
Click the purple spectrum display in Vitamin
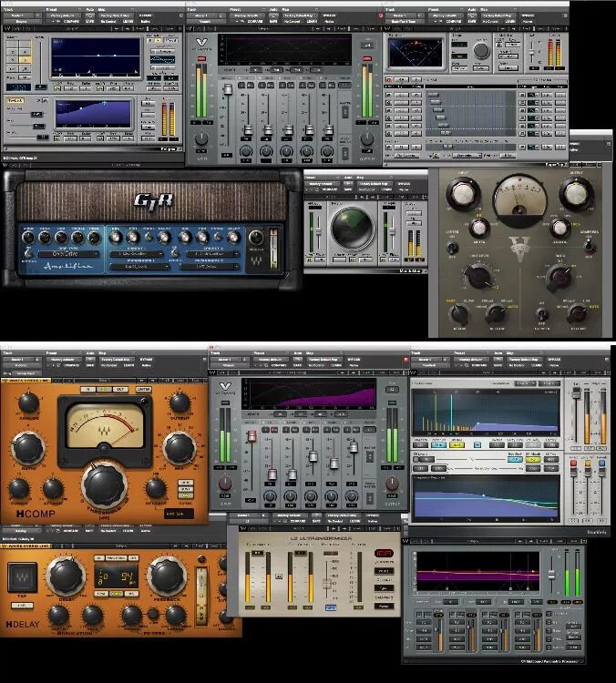point(311,393)
